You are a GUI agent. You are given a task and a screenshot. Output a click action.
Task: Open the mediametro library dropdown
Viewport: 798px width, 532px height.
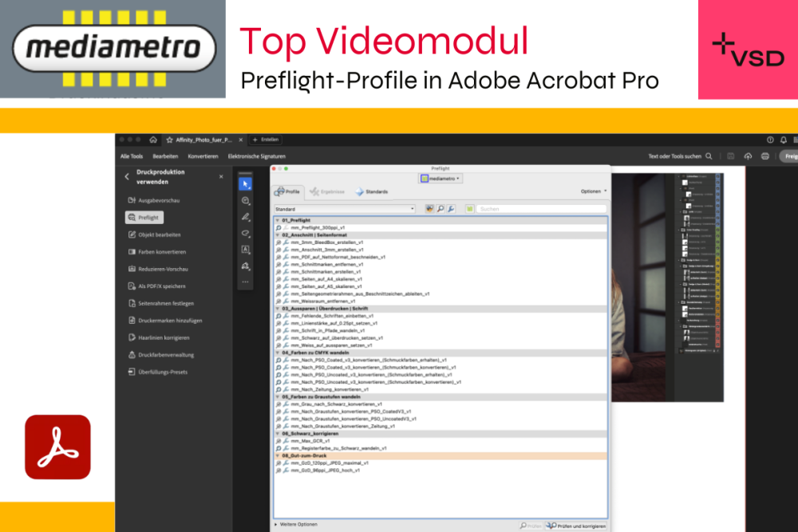click(x=440, y=179)
